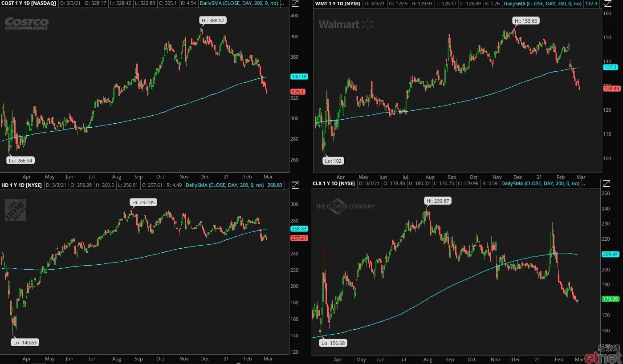Expand the truncated header dots on COST chart

point(283,4)
